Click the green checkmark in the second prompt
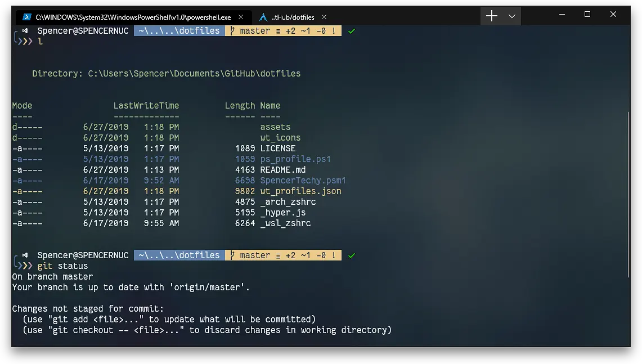 point(351,255)
